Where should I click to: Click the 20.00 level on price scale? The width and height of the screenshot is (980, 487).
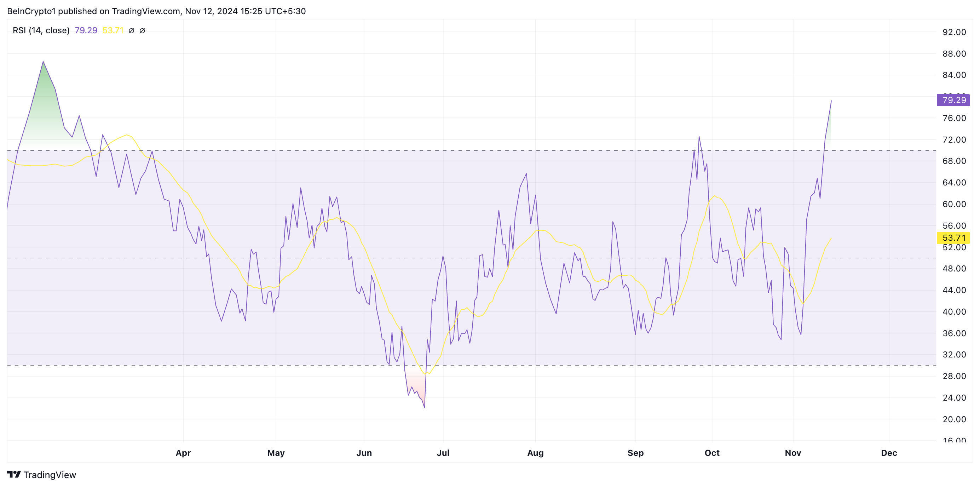click(954, 419)
